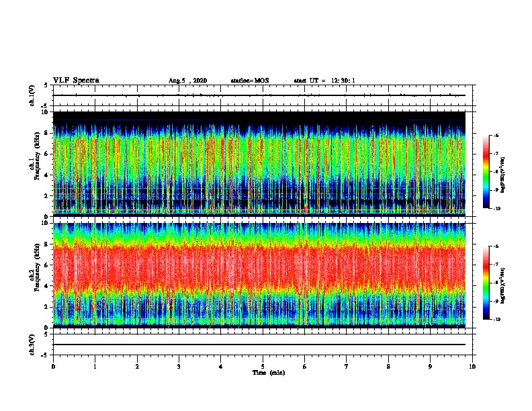
Task: Click the "Time (min)" axis label
Action: point(269,373)
